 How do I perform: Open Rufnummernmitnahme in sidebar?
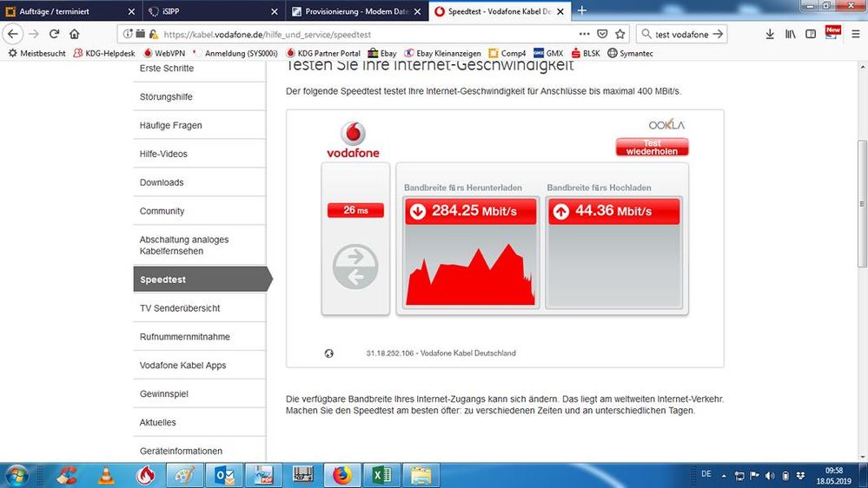tap(185, 336)
